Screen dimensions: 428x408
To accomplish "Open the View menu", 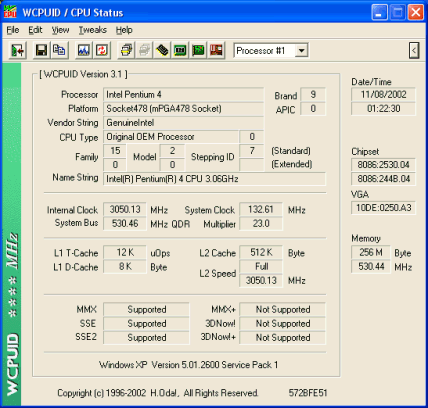I will point(60,30).
